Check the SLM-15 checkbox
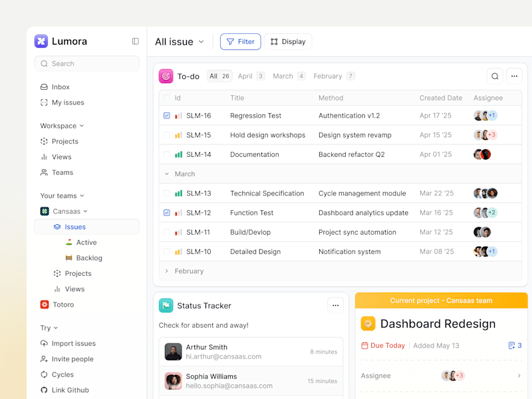 (x=167, y=135)
